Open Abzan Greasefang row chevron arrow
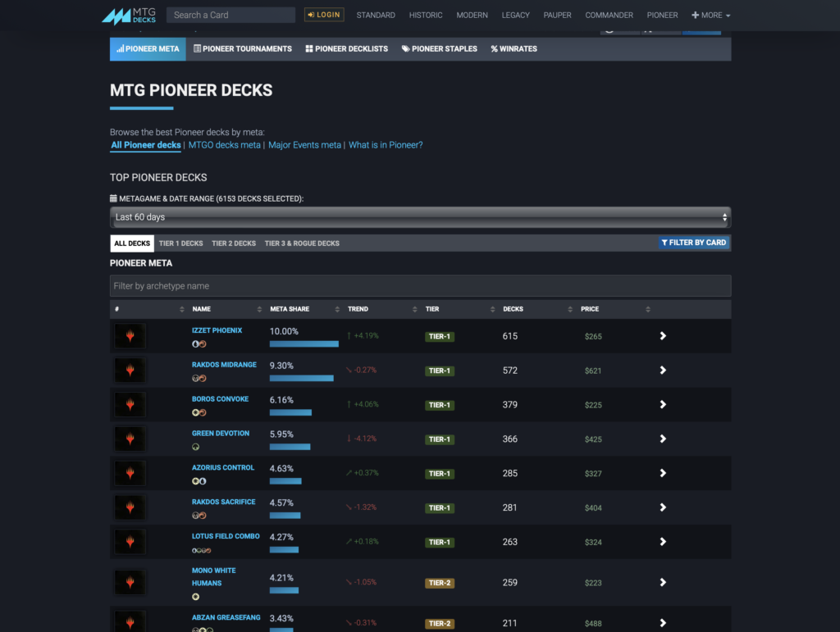Screen dimensions: 840x632 click(x=663, y=623)
